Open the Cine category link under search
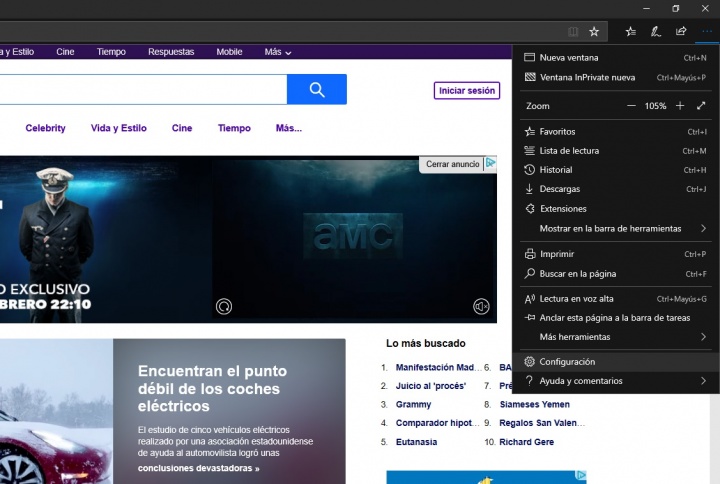 [182, 128]
